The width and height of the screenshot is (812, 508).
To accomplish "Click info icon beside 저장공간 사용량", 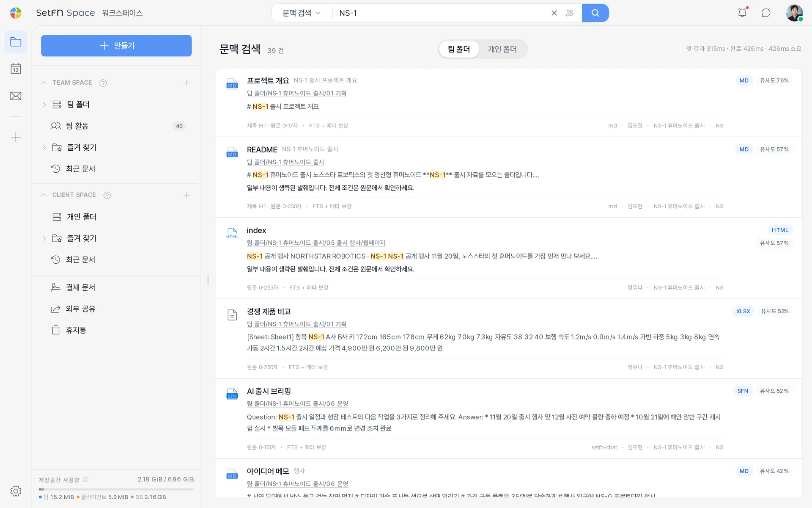I will tap(86, 479).
